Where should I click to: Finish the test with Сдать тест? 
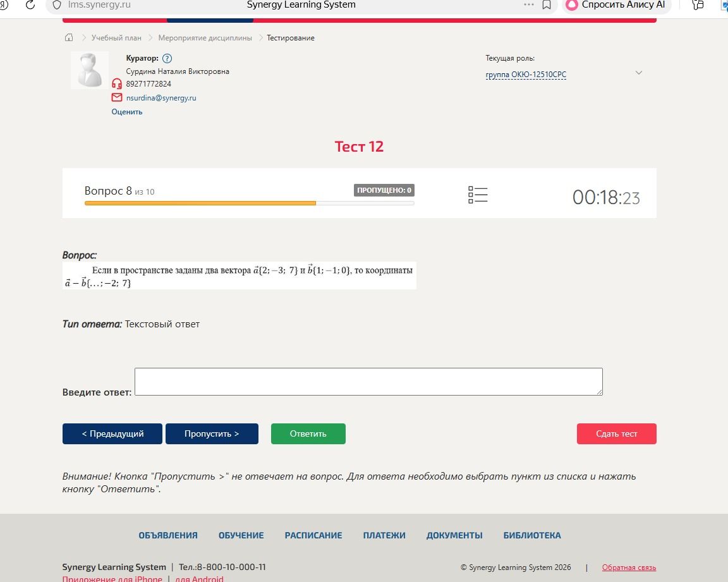click(x=617, y=433)
